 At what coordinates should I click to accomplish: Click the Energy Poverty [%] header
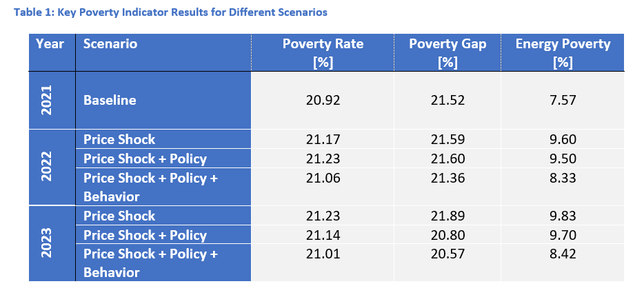(563, 52)
